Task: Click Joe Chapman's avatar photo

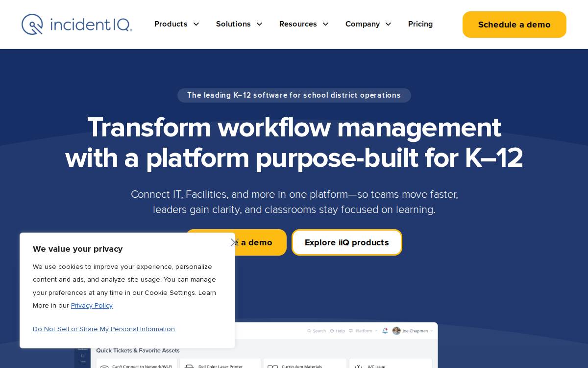Action: 396,331
